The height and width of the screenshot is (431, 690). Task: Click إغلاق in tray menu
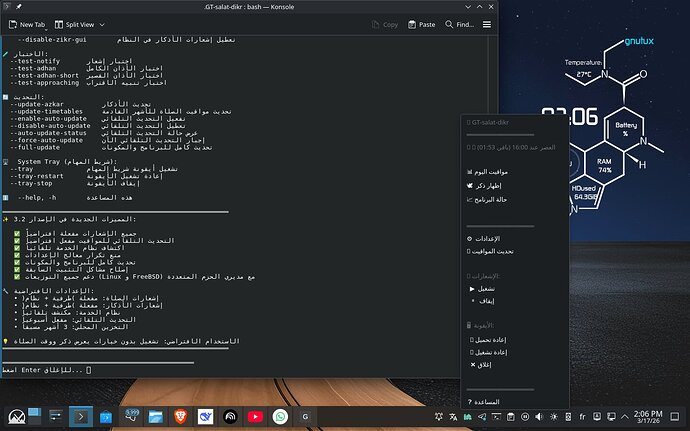[481, 365]
